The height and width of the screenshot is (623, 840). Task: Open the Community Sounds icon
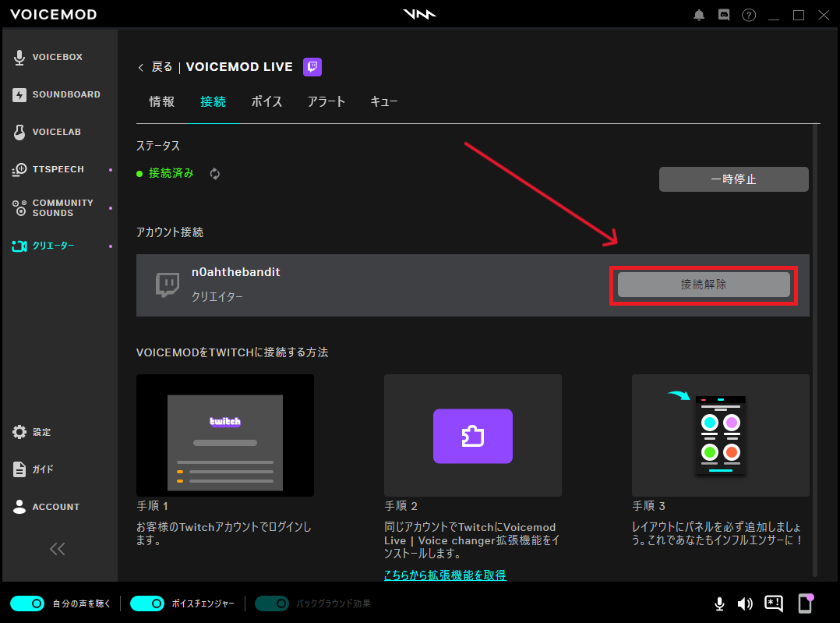[19, 207]
